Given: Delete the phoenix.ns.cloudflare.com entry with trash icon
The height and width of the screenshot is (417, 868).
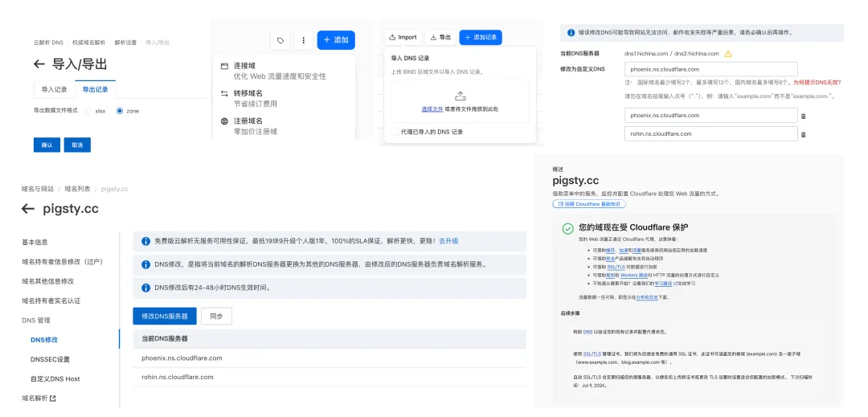Looking at the screenshot, I should pos(803,117).
